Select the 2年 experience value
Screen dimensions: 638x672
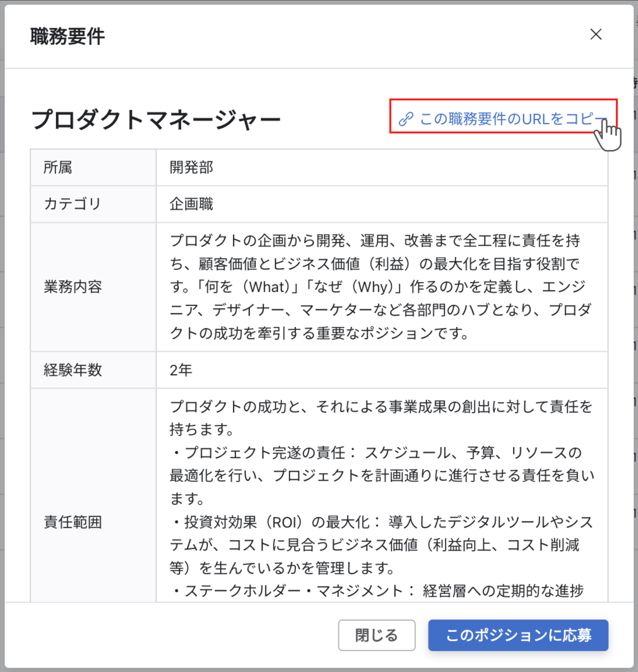click(181, 370)
